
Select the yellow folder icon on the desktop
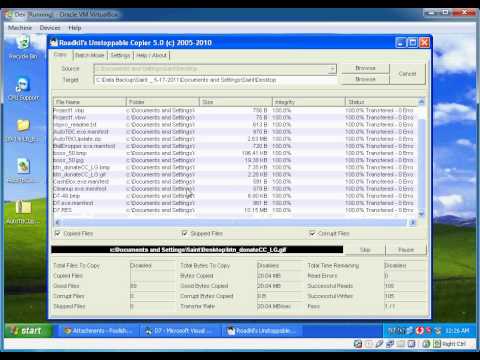click(x=23, y=131)
